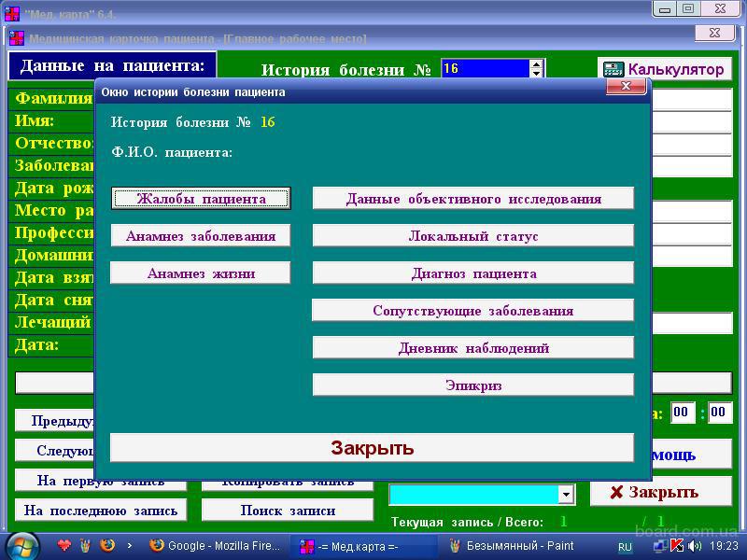747x560 pixels.
Task: Click the red heart quick launch icon
Action: click(x=64, y=545)
